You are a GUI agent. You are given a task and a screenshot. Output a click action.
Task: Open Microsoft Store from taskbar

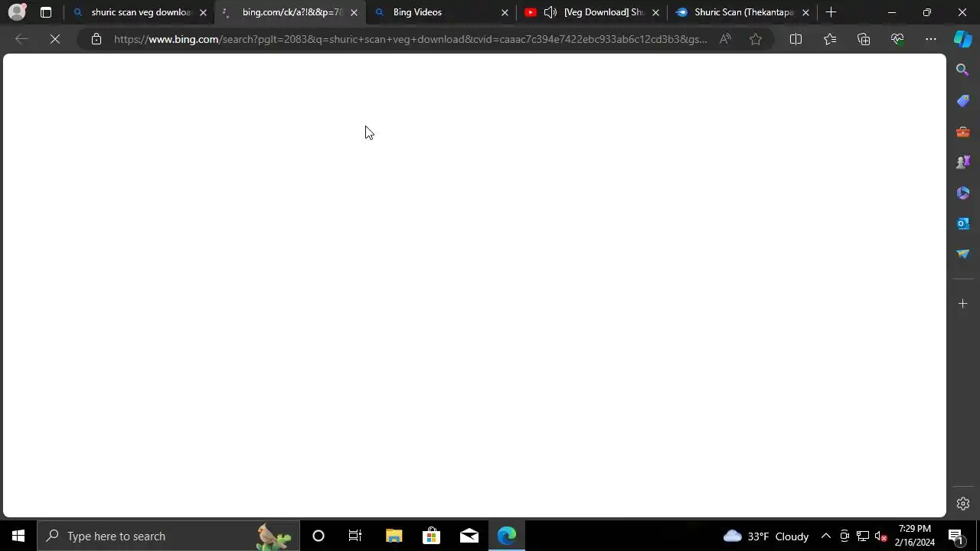tap(431, 536)
